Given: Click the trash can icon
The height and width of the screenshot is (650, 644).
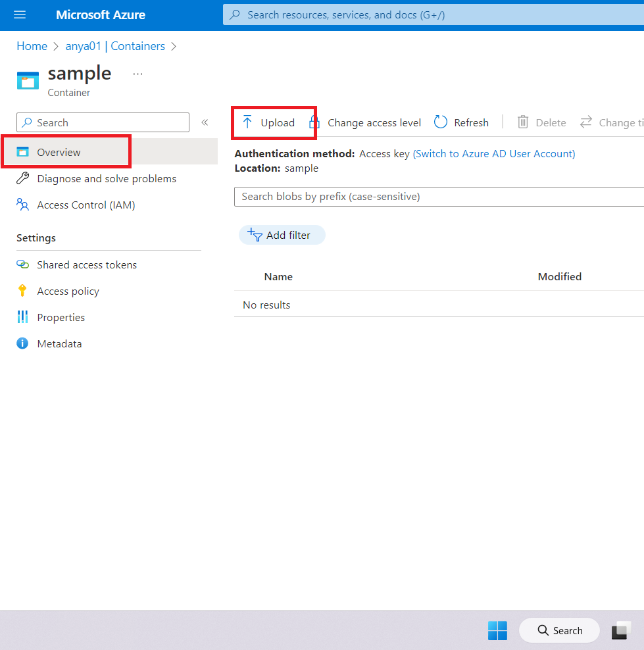Looking at the screenshot, I should [523, 122].
